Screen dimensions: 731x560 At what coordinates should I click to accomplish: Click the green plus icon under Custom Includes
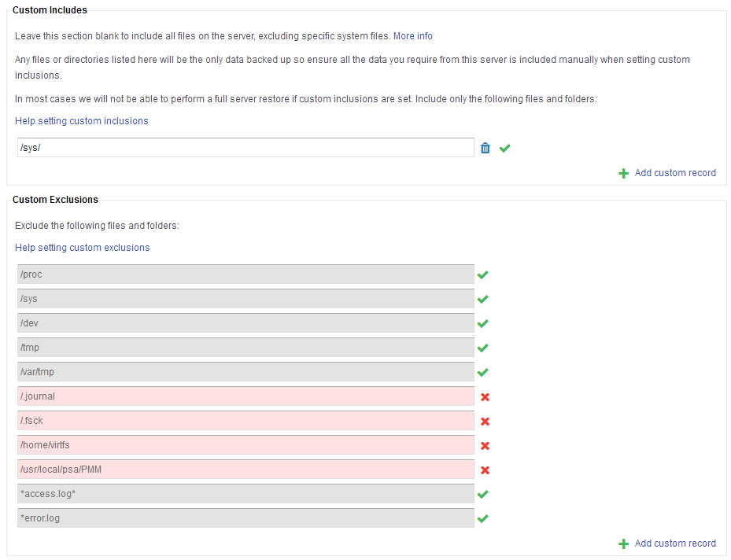(x=624, y=173)
